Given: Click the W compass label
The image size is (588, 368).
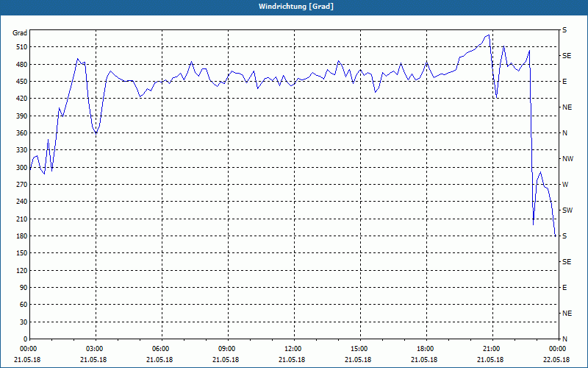Looking at the screenshot, I should pyautogui.click(x=565, y=185).
